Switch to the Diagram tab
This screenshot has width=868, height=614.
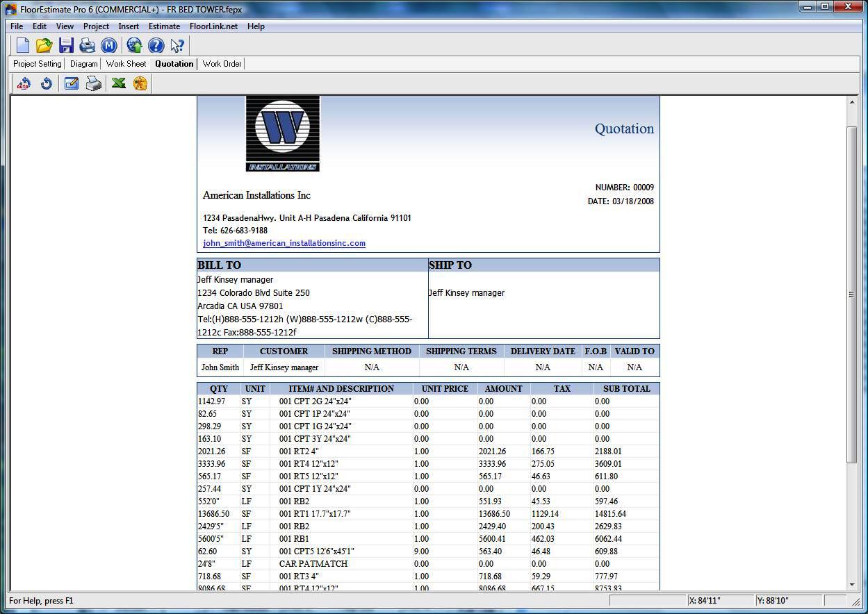pyautogui.click(x=83, y=64)
